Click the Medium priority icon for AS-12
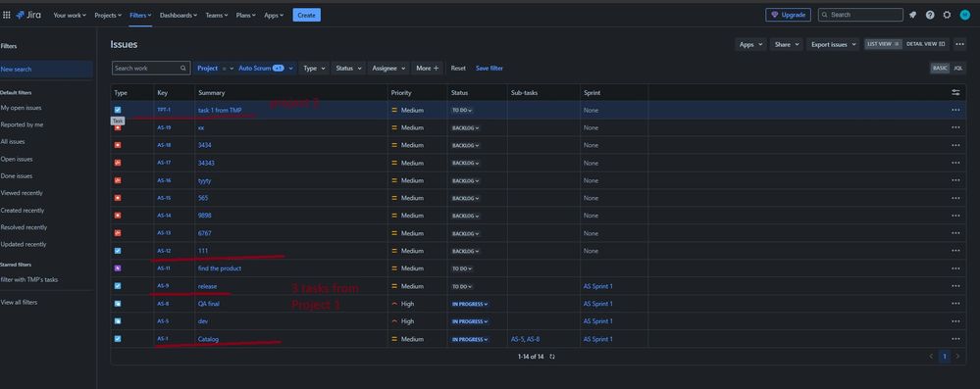The height and width of the screenshot is (389, 980). coord(394,251)
